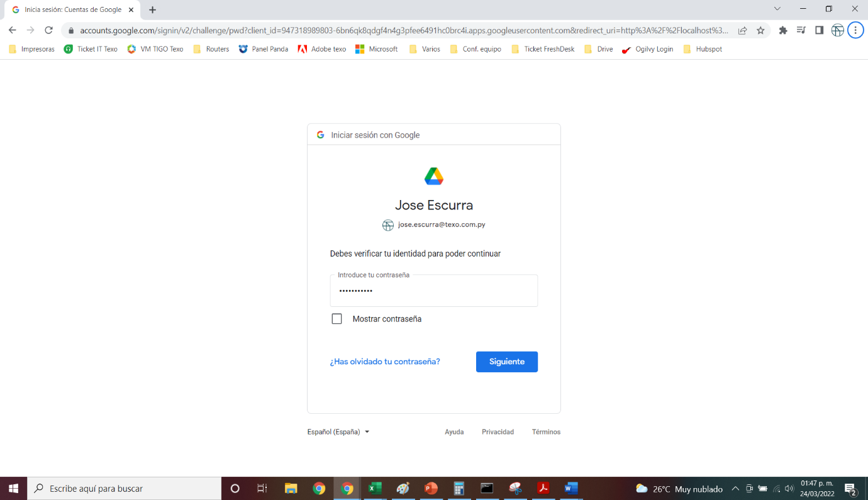Viewport: 868px width, 500px height.
Task: Open the Ogilvy Login bookmark
Action: [647, 49]
